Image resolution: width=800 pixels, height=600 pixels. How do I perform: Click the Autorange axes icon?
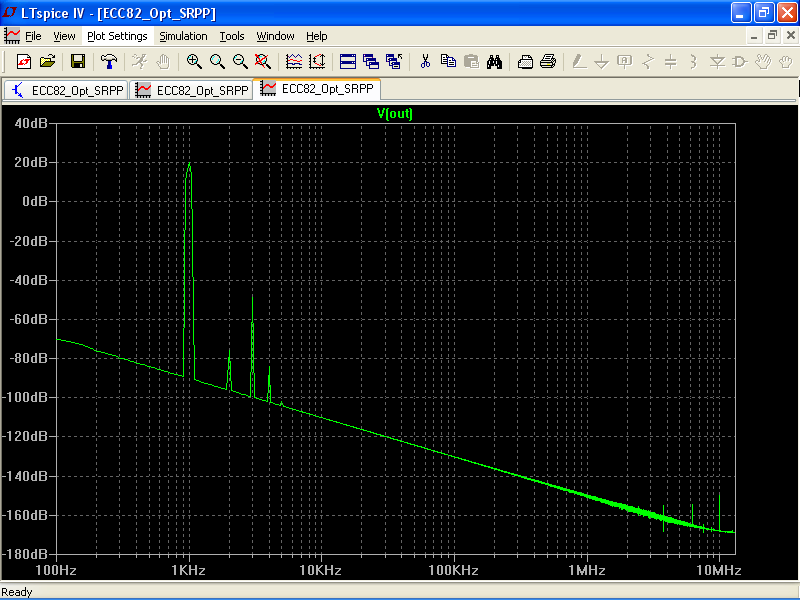click(x=317, y=62)
